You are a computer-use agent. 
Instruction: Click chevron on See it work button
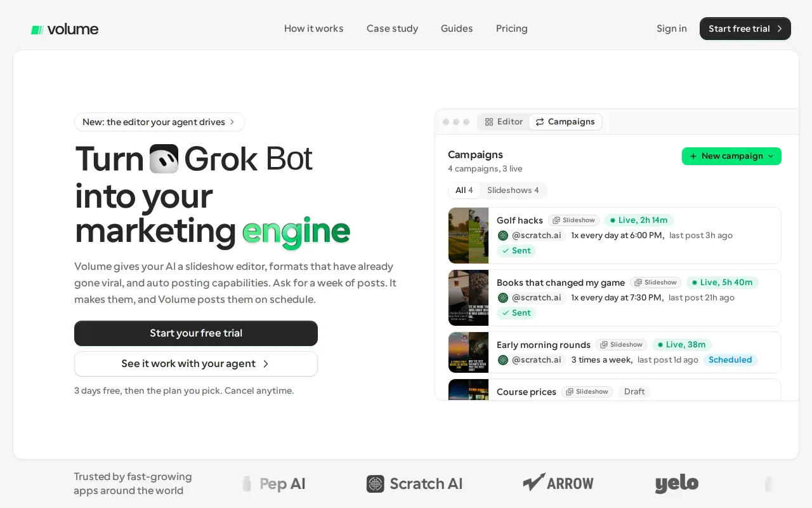tap(266, 364)
